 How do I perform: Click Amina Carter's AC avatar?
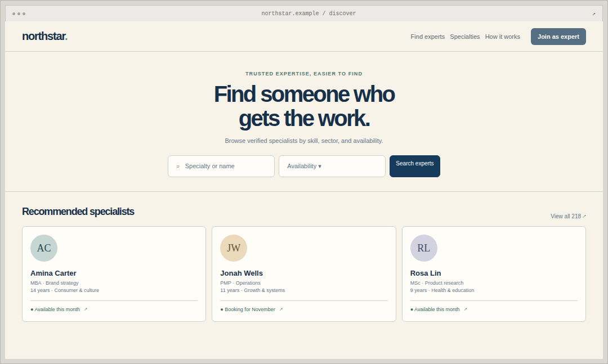(44, 248)
